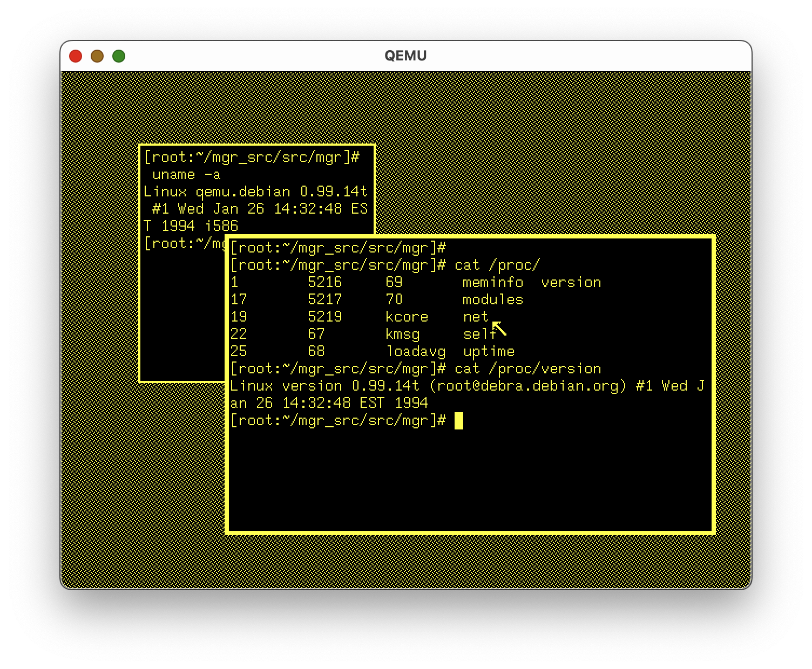Image resolution: width=812 pixels, height=669 pixels.
Task: Click the red close button on QEMU window
Action: click(x=76, y=56)
